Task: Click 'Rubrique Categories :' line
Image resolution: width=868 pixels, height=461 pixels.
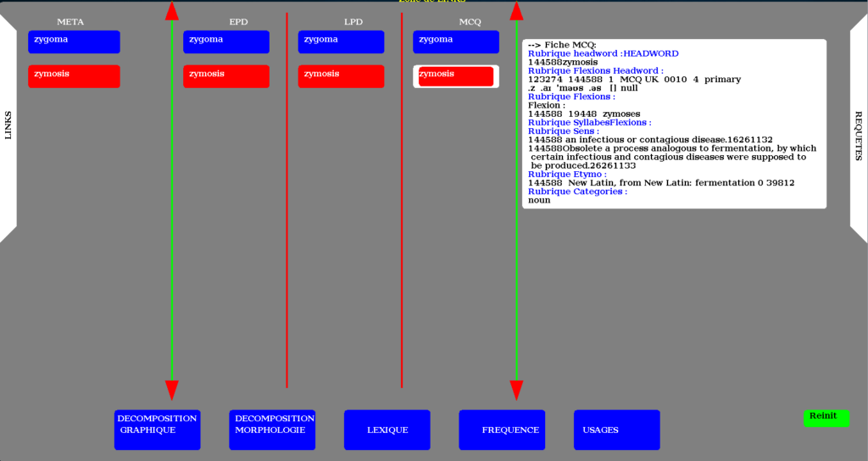Action: 577,192
